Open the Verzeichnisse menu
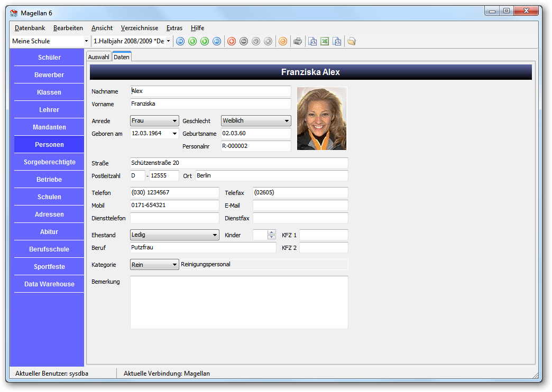This screenshot has height=392, width=552. pyautogui.click(x=140, y=28)
